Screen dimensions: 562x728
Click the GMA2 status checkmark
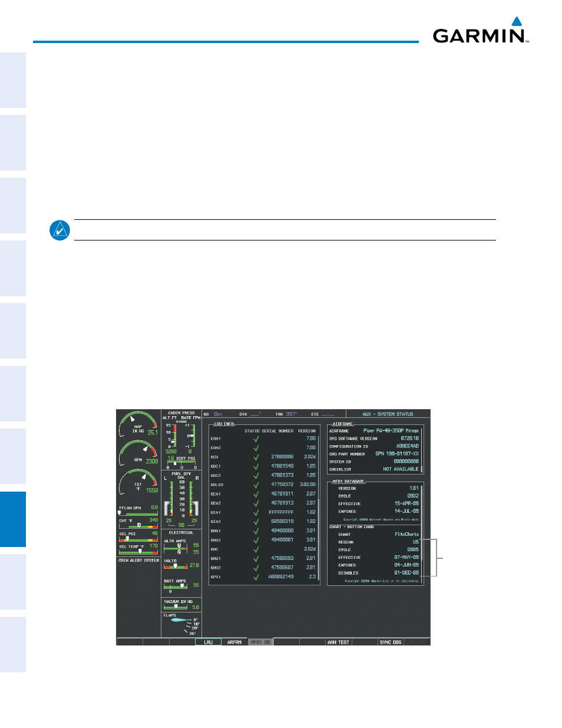[x=256, y=540]
